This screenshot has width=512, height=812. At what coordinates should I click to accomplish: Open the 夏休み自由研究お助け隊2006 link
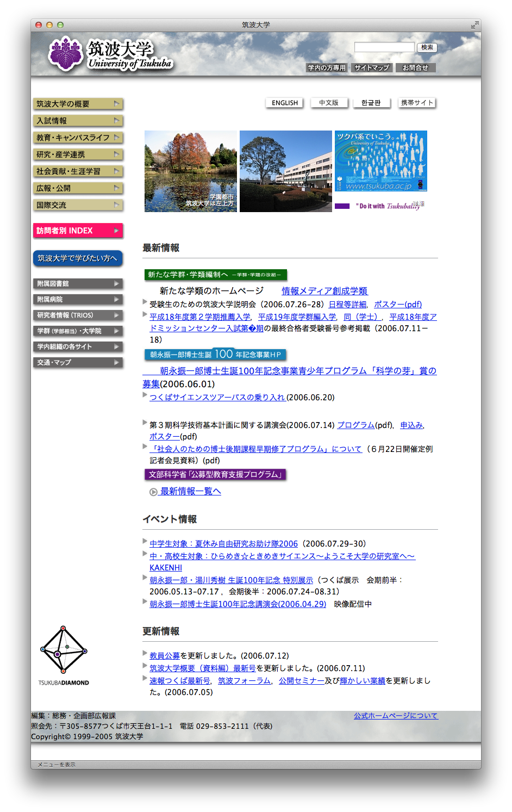[223, 544]
